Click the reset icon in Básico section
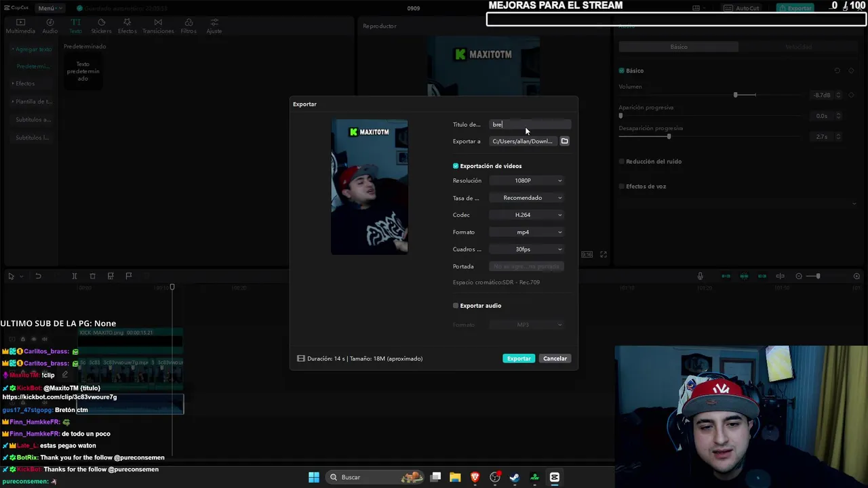Screen dimensions: 868x488 point(837,70)
